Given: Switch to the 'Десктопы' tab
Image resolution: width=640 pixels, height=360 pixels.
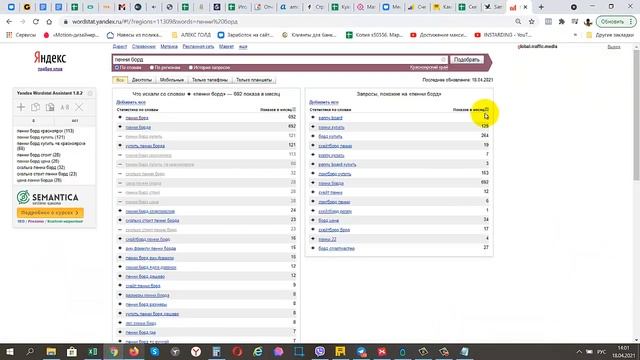Looking at the screenshot, I should (x=142, y=80).
